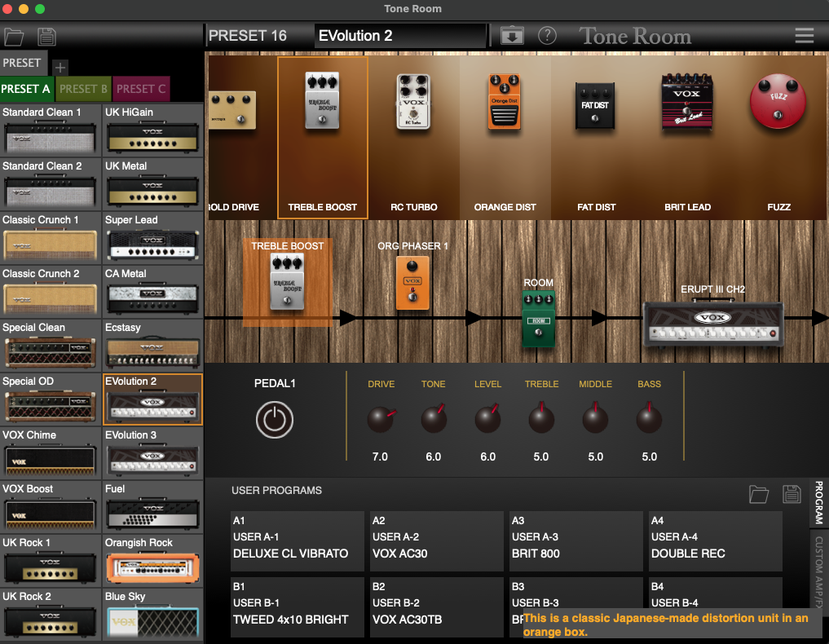
Task: Save the preset with the top-left disk icon
Action: point(46,36)
